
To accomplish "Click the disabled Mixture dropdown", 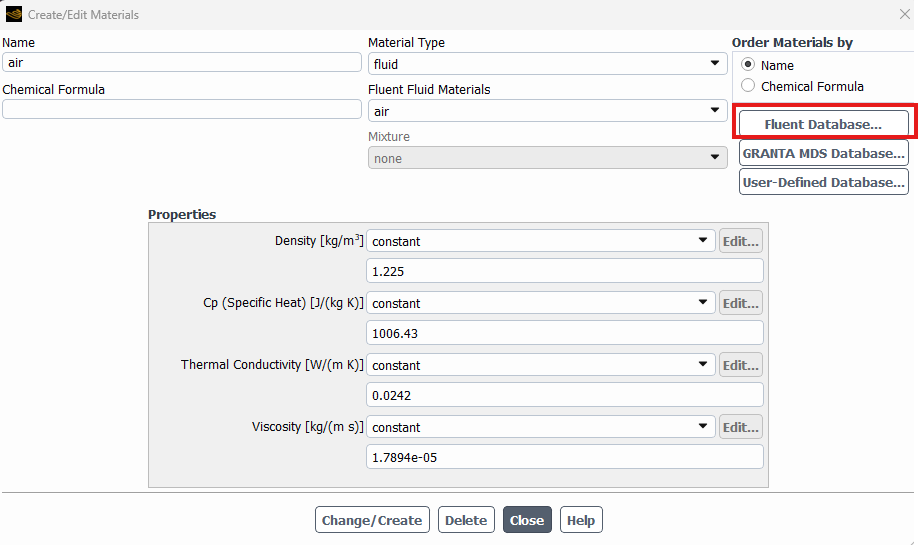I will (x=547, y=158).
